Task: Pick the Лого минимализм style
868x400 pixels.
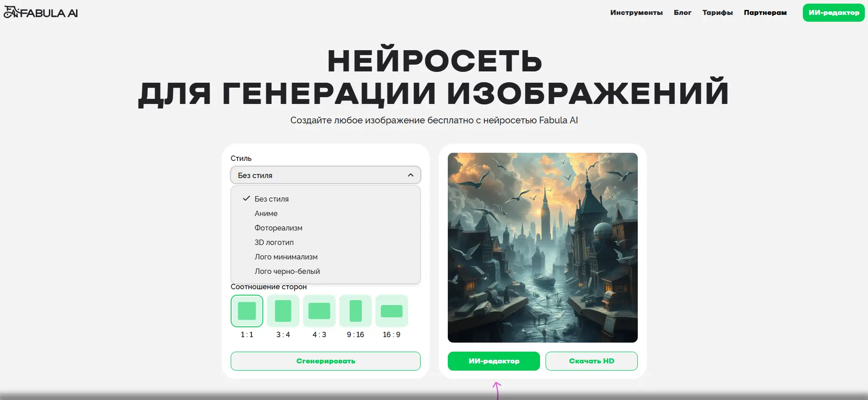Action: click(x=326, y=257)
